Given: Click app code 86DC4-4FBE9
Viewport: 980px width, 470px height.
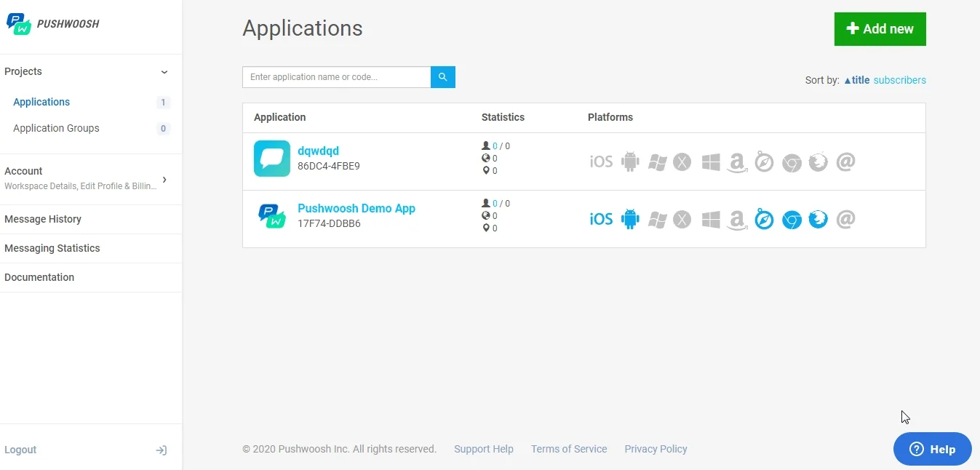Looking at the screenshot, I should click(329, 166).
